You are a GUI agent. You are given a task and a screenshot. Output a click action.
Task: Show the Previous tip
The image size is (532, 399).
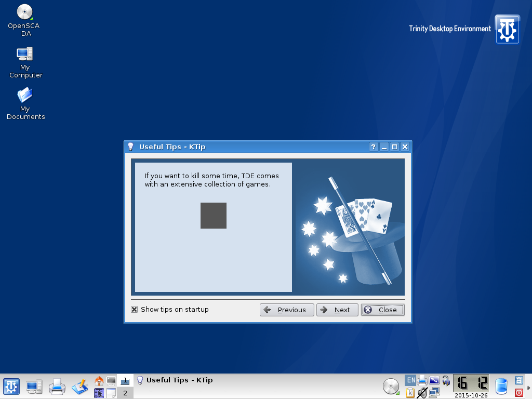(286, 310)
